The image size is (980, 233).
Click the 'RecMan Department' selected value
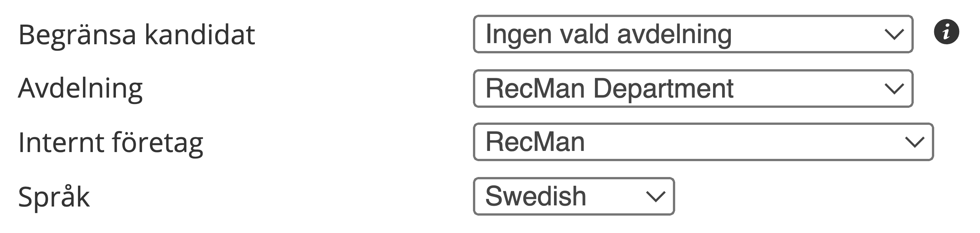click(x=609, y=89)
